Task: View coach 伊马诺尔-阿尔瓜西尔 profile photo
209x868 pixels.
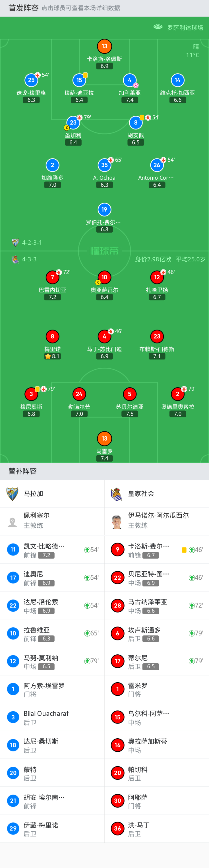Action: [117, 521]
